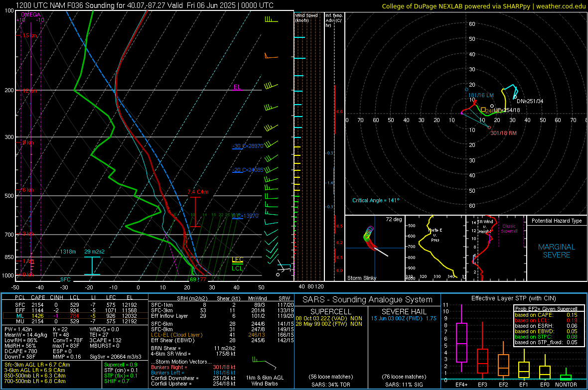
Task: Click the 12 km height marker
Action: click(x=29, y=91)
